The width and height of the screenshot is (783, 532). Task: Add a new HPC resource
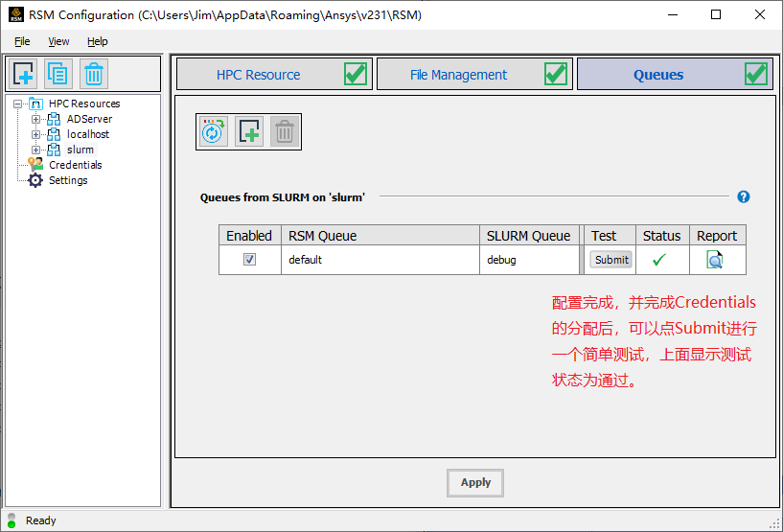[x=23, y=74]
